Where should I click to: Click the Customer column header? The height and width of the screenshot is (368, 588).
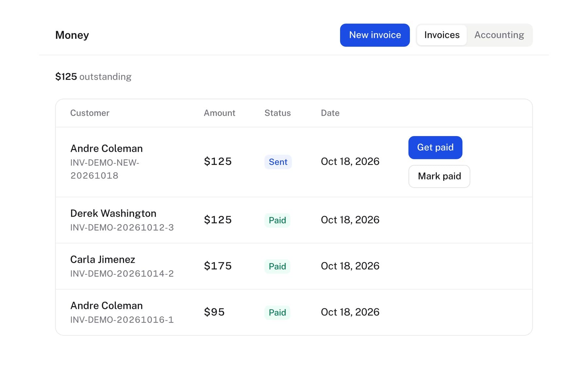(x=90, y=113)
